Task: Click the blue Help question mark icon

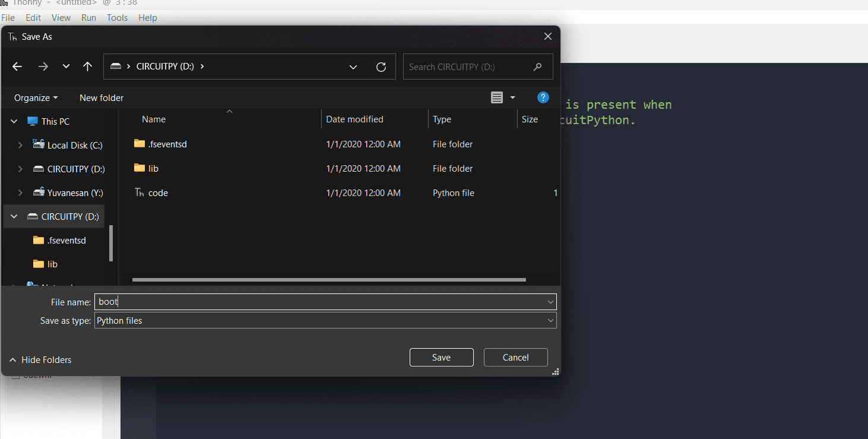Action: coord(543,97)
